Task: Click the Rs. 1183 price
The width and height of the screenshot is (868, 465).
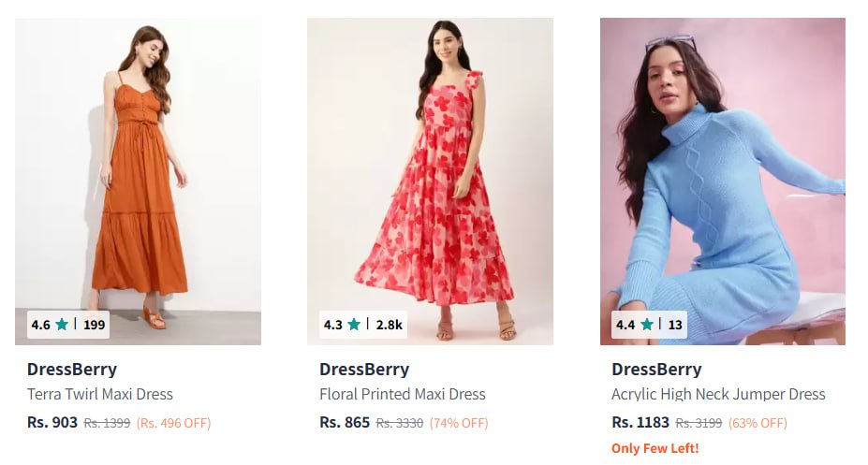Action: click(x=640, y=422)
